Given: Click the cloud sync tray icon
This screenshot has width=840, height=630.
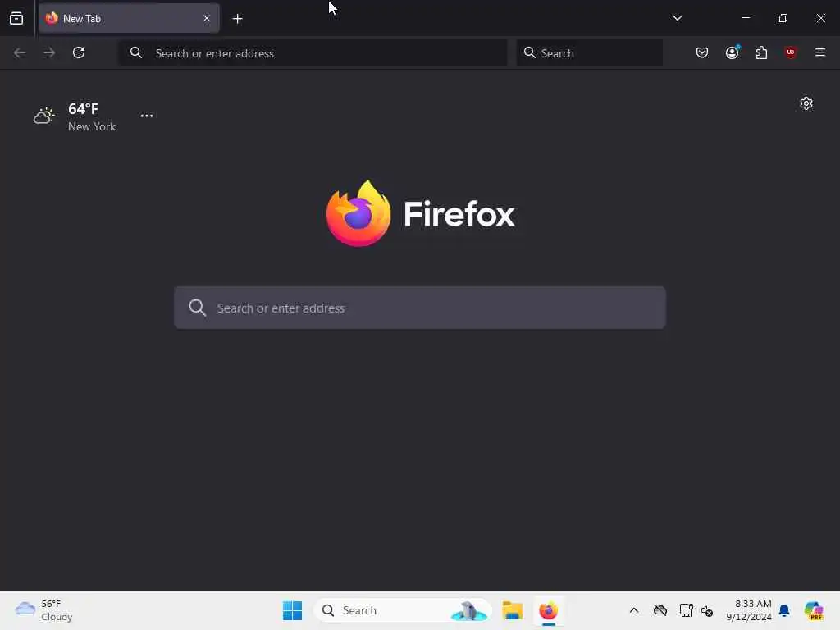Looking at the screenshot, I should coord(660,610).
